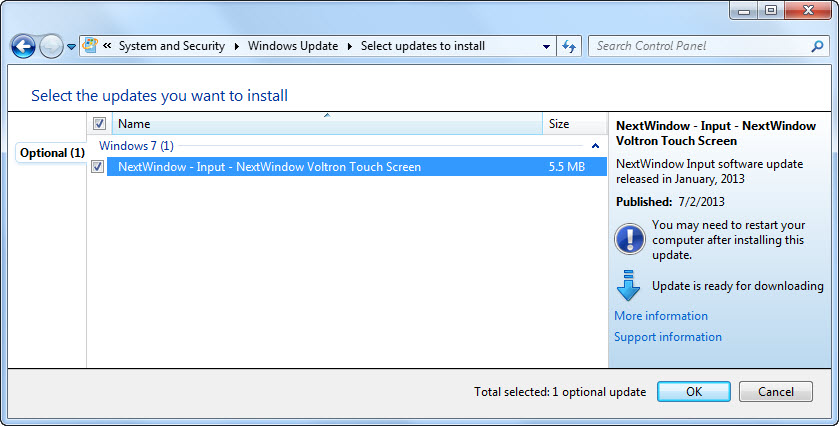Sort by the Size column header
The width and height of the screenshot is (839, 426).
tap(575, 124)
